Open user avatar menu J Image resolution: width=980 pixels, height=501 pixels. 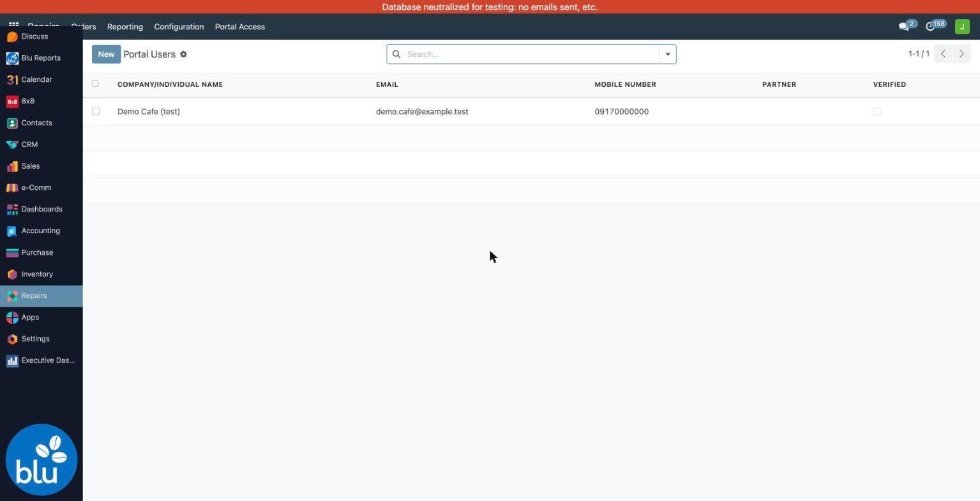click(962, 27)
